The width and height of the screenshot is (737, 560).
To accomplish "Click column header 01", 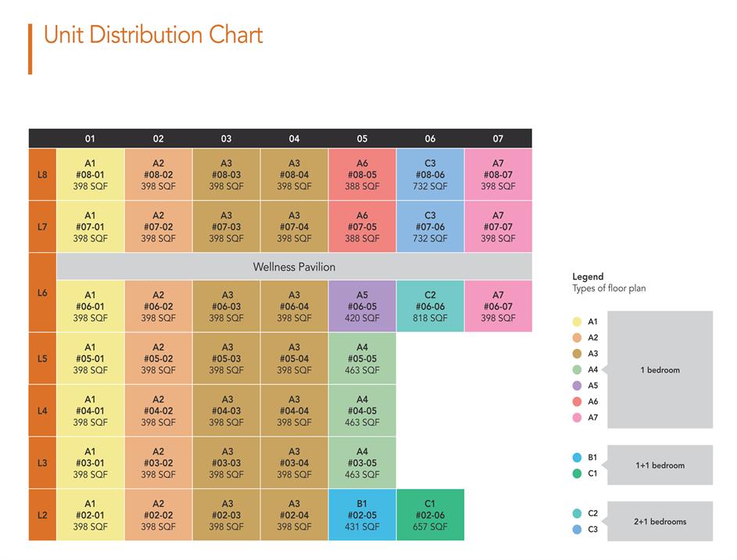I will (x=90, y=139).
